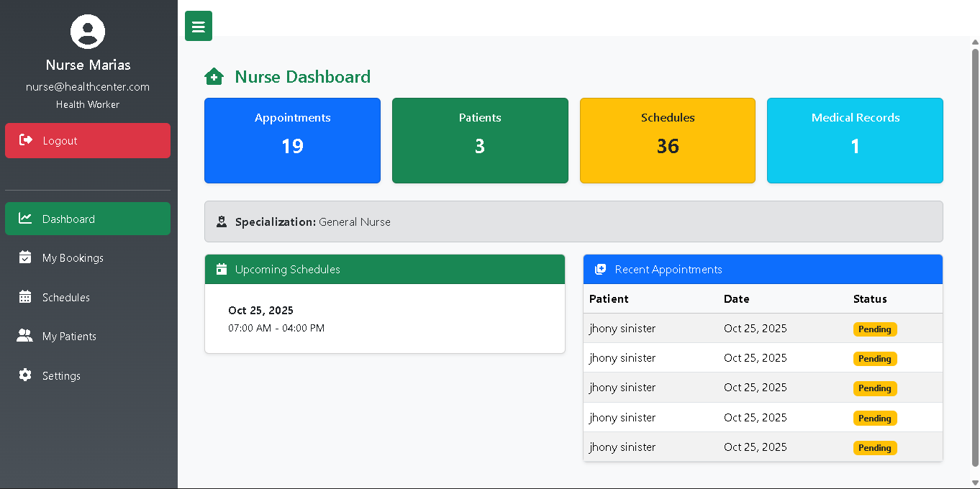Navigate to My Patients page
The width and height of the screenshot is (980, 489).
click(68, 336)
